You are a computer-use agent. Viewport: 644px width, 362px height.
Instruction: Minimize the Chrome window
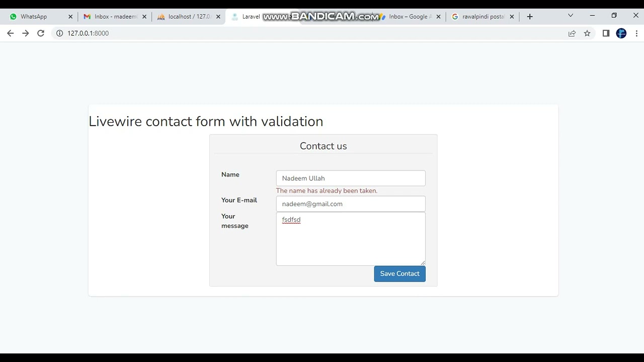(x=592, y=16)
